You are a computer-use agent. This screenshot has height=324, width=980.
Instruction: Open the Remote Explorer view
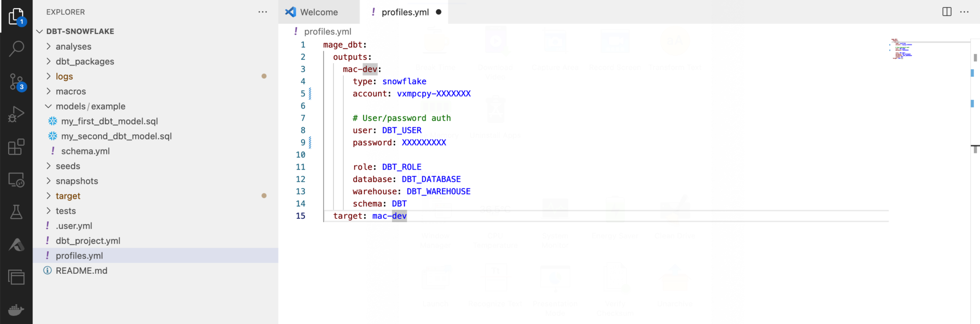16,180
